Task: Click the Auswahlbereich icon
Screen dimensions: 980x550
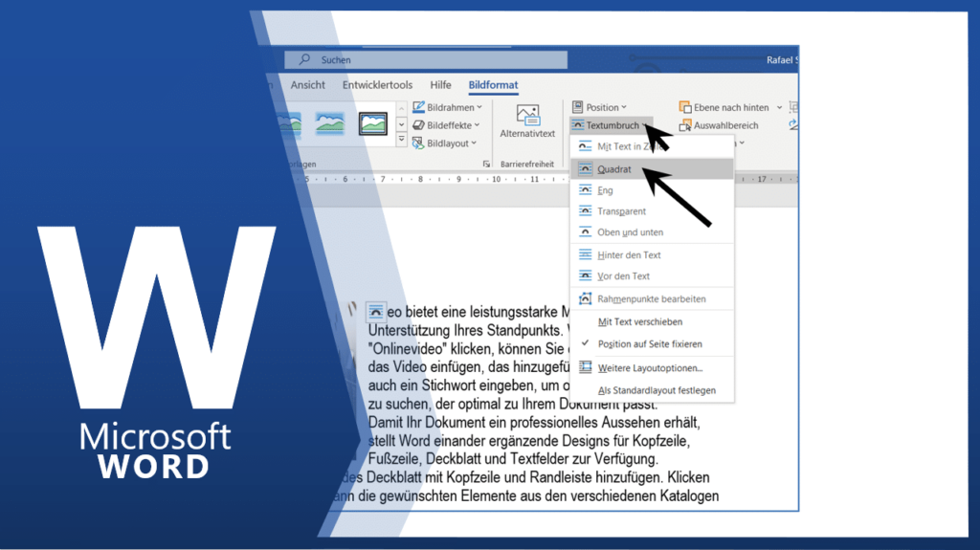Action: (x=685, y=125)
